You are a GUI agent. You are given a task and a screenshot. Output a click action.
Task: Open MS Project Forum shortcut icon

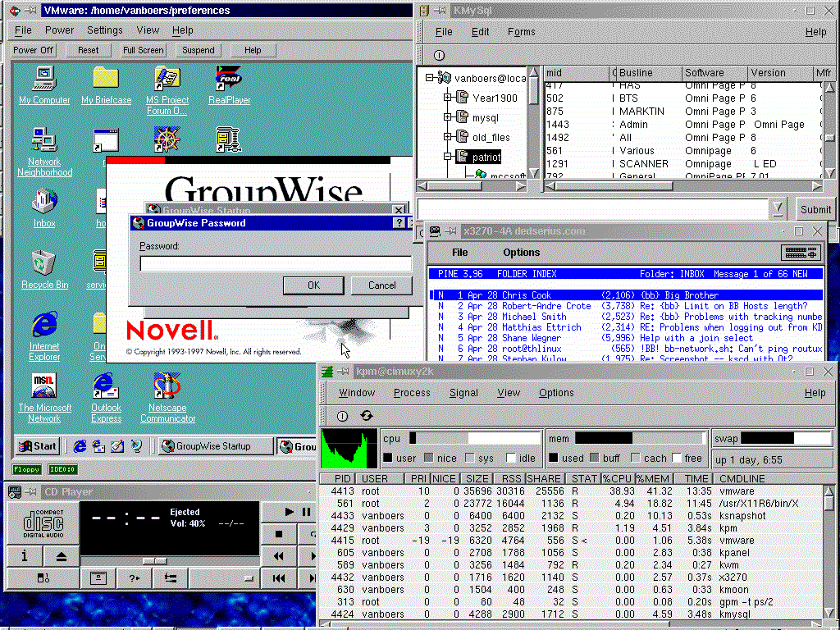167,90
